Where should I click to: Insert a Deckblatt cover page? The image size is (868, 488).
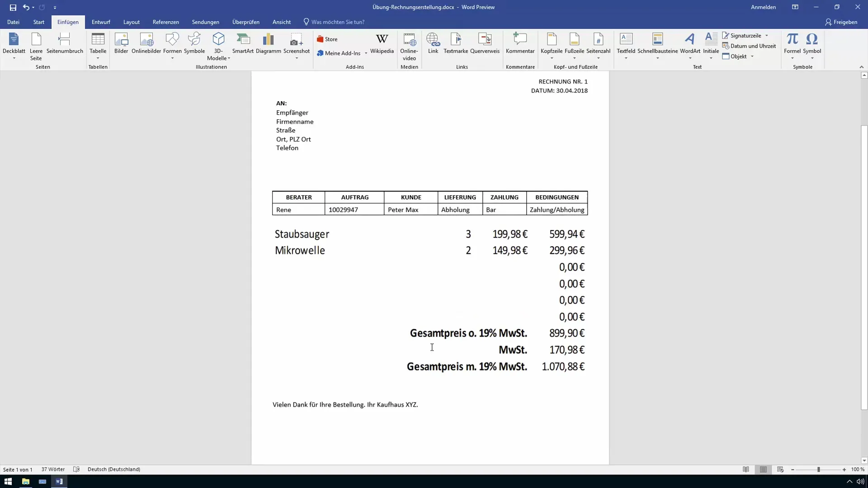tap(14, 47)
